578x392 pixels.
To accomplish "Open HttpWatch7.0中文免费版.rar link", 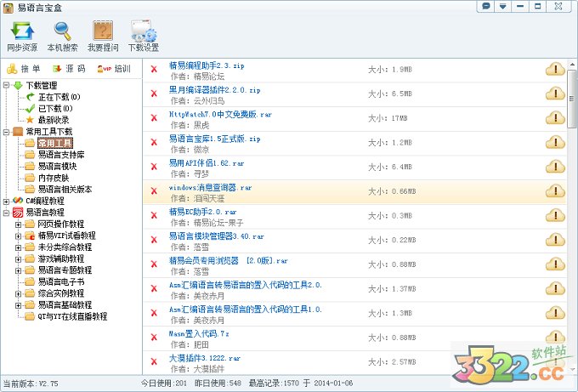I will point(220,114).
